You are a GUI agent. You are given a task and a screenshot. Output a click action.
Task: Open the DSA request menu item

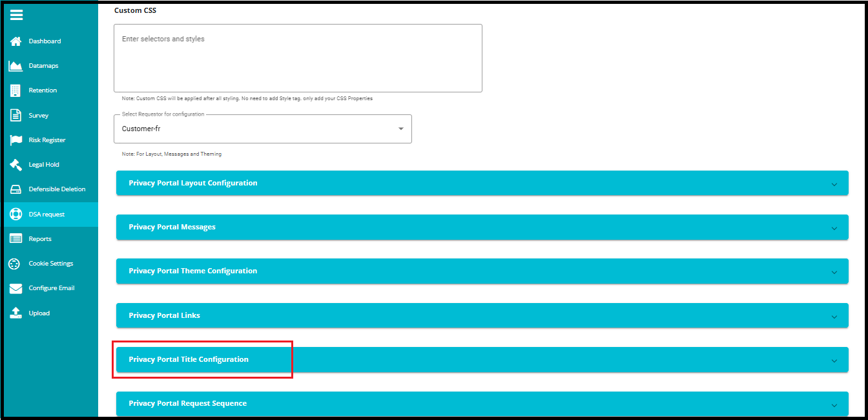pos(46,215)
